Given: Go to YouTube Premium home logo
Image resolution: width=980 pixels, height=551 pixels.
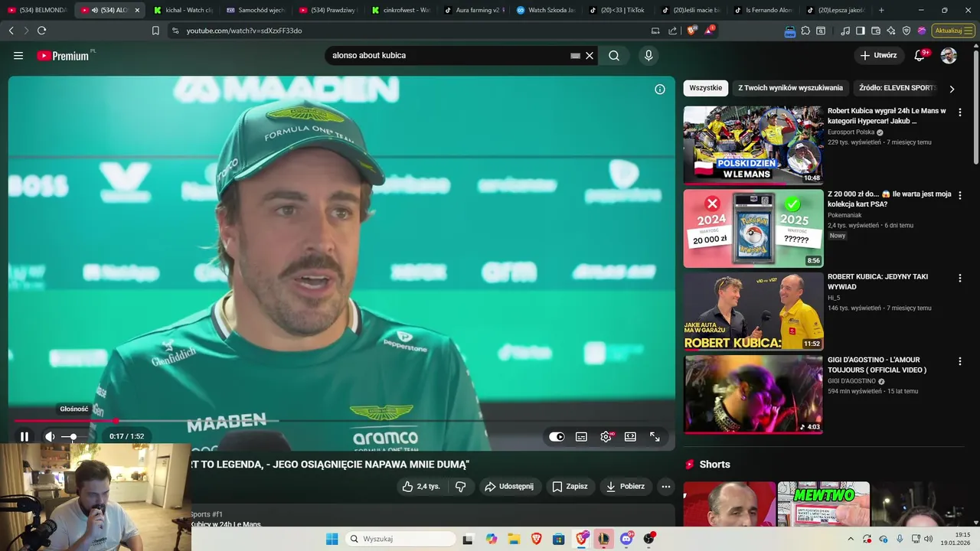Looking at the screenshot, I should (x=65, y=56).
